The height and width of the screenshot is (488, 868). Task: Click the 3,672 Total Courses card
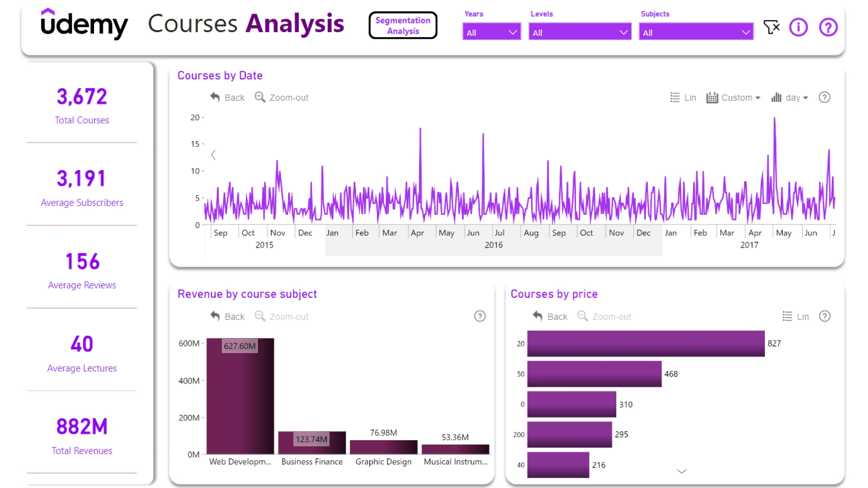[82, 106]
